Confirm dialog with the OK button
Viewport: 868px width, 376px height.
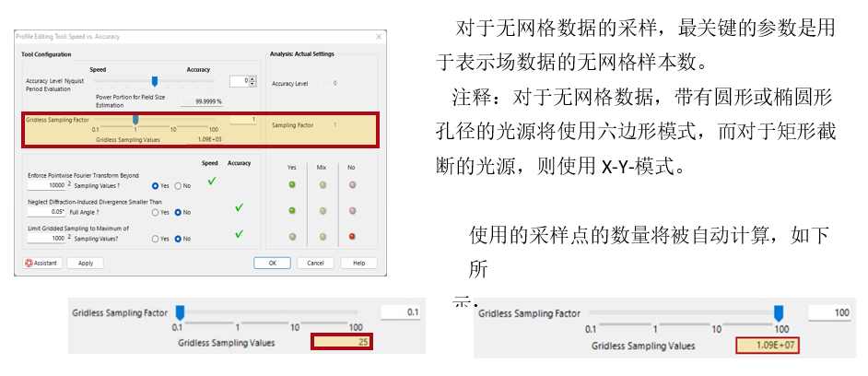pos(273,263)
